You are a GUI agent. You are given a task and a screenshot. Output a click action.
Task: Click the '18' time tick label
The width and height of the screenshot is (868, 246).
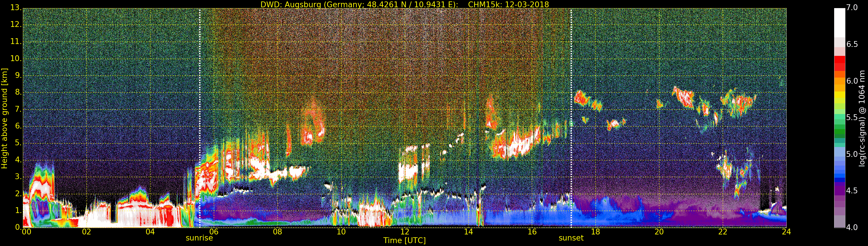point(595,232)
